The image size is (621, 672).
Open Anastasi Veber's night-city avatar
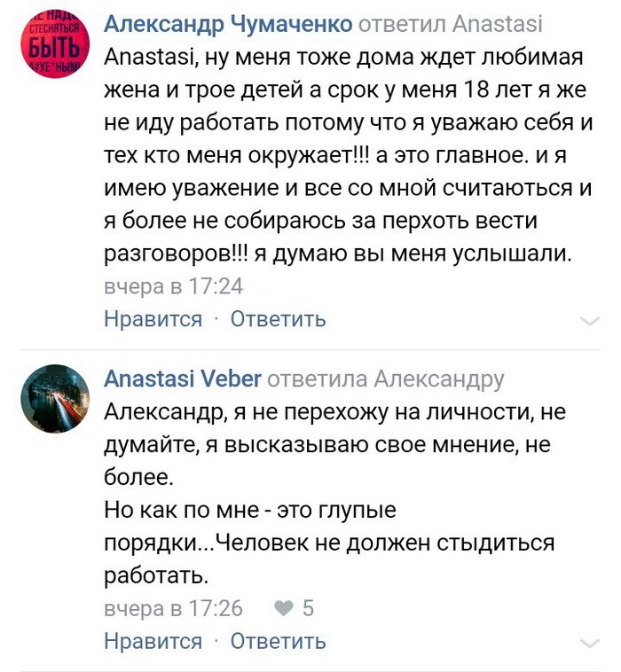click(55, 399)
